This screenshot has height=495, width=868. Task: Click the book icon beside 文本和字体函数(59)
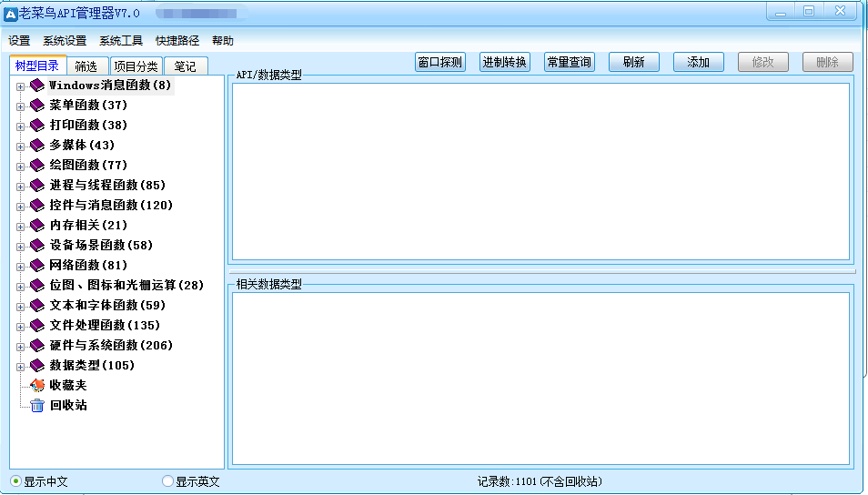point(37,305)
